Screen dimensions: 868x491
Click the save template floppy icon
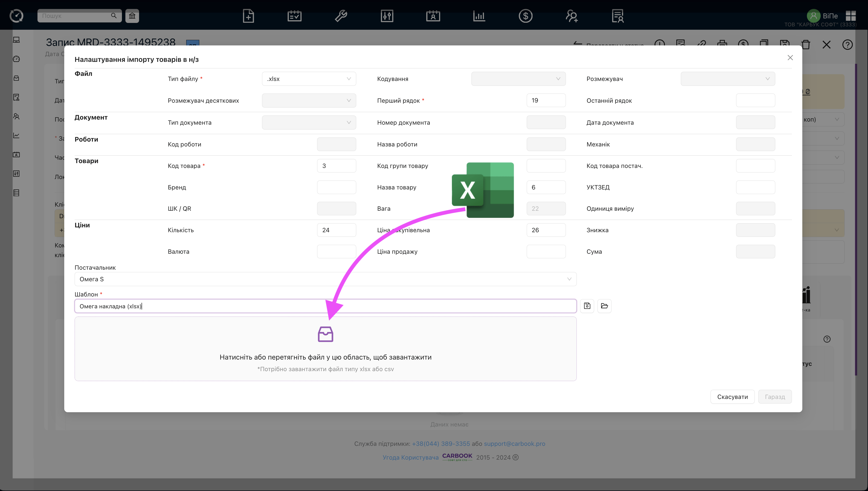[587, 306]
